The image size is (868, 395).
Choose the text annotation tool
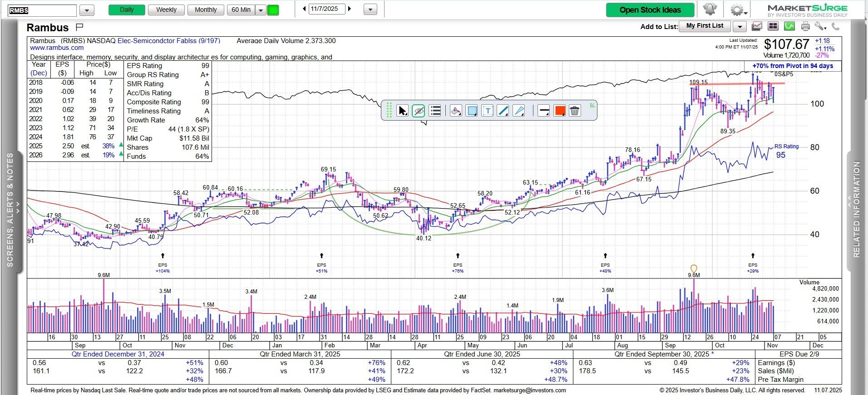[x=487, y=111]
